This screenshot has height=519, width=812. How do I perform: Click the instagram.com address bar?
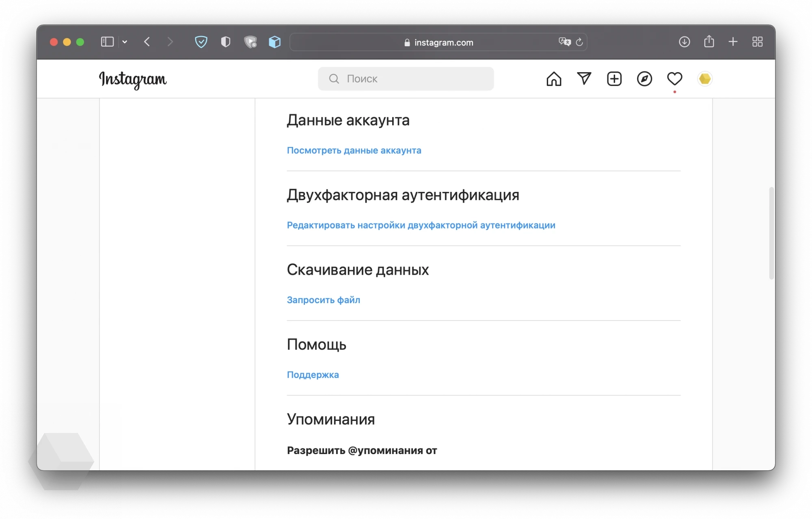[x=438, y=42]
